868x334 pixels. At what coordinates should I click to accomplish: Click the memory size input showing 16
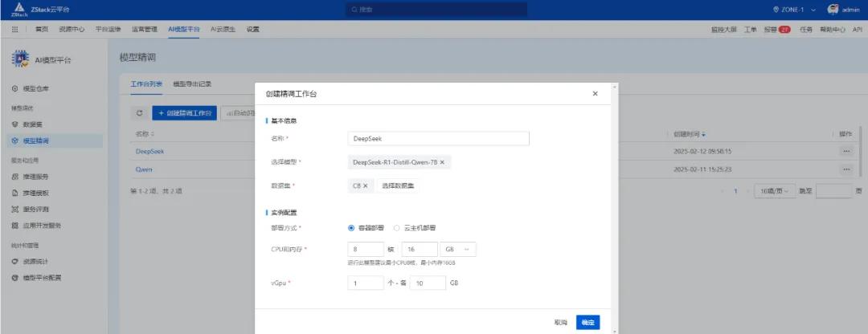pos(420,250)
